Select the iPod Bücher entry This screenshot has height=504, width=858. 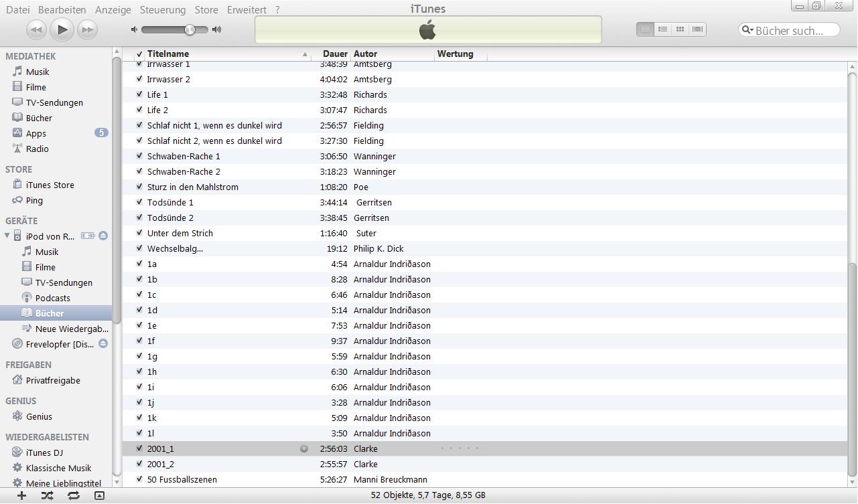point(56,313)
